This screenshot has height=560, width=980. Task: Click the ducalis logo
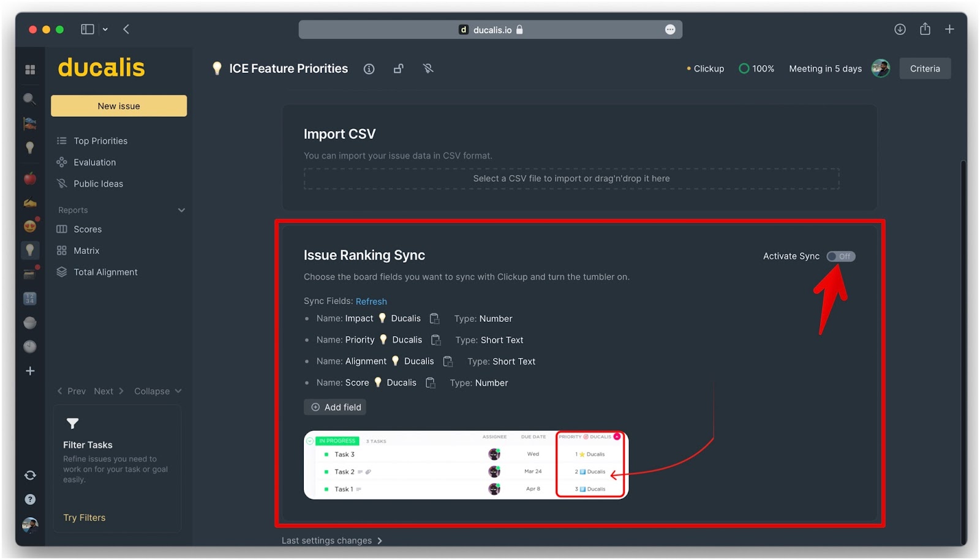point(101,67)
